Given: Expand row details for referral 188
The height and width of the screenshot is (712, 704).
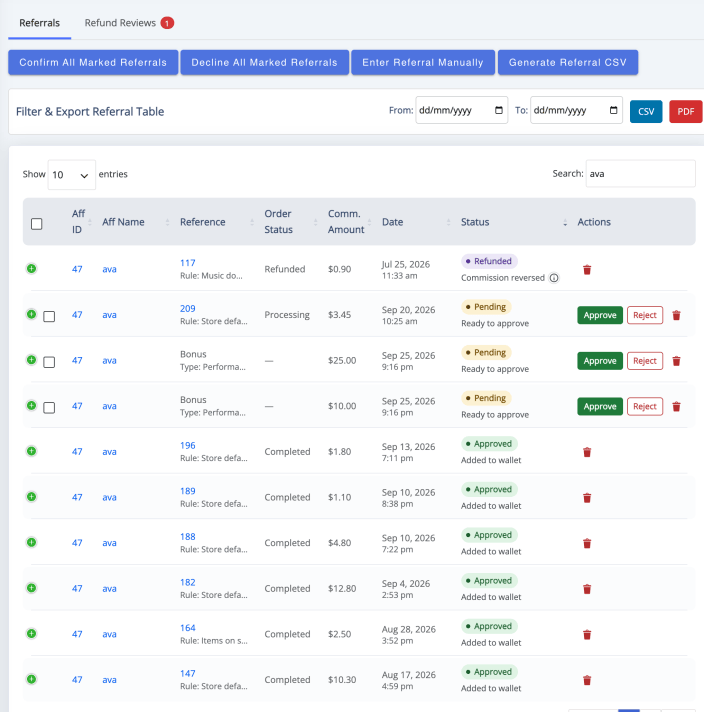Looking at the screenshot, I should [x=31, y=543].
